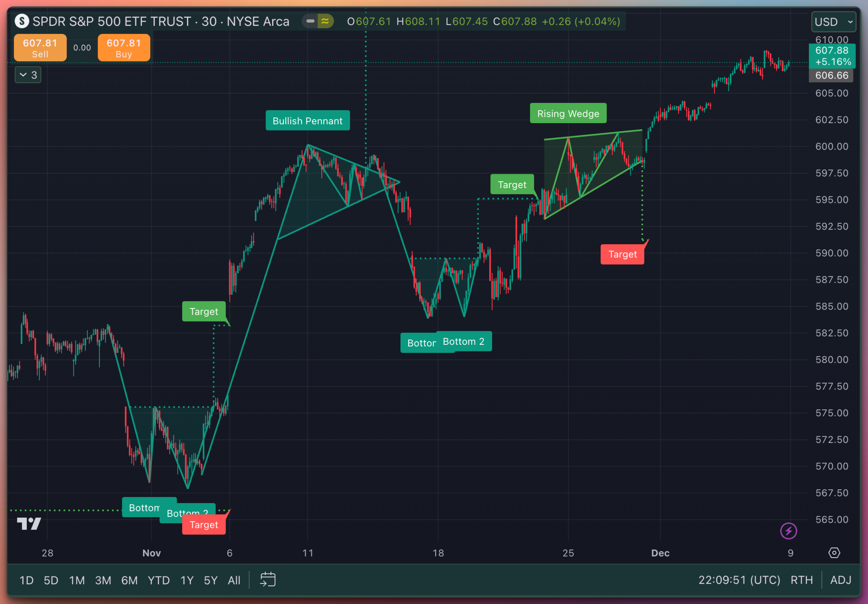
Task: Open chart settings hexagon gear icon
Action: [x=834, y=553]
